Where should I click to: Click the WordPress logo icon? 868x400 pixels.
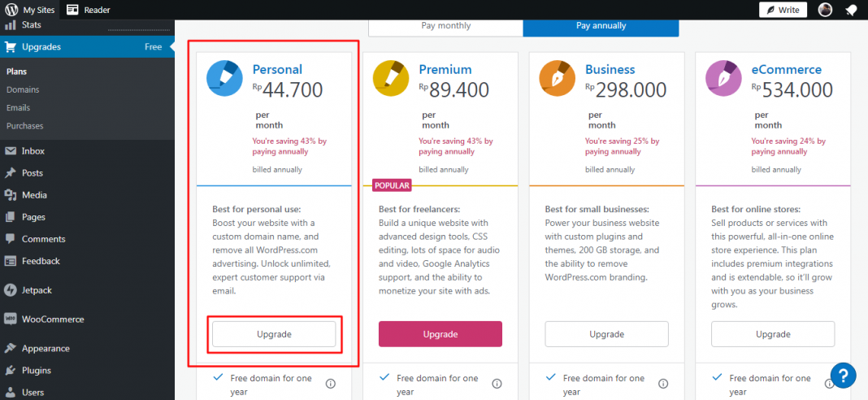(11, 10)
